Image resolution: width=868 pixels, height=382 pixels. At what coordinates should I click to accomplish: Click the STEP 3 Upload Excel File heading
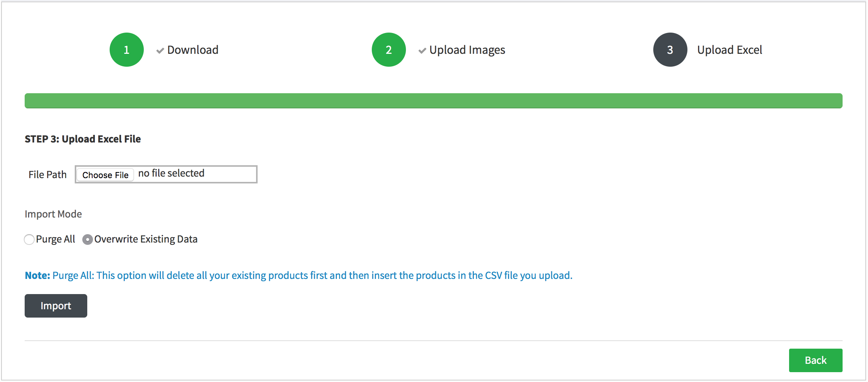(83, 139)
